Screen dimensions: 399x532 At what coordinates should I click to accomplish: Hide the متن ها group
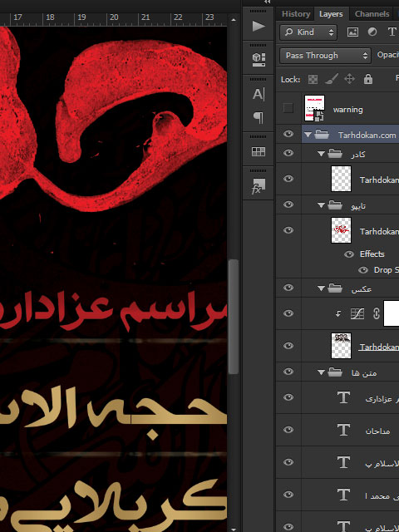(288, 372)
